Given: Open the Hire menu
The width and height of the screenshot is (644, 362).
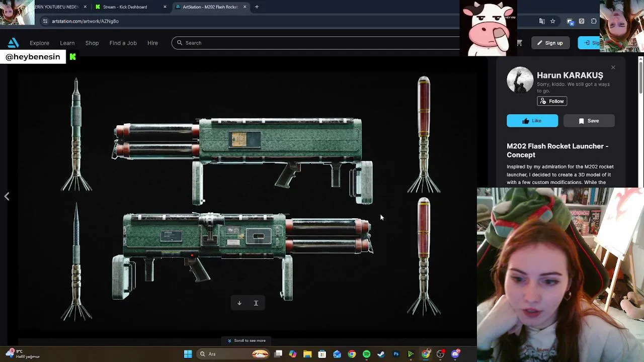Looking at the screenshot, I should (152, 43).
